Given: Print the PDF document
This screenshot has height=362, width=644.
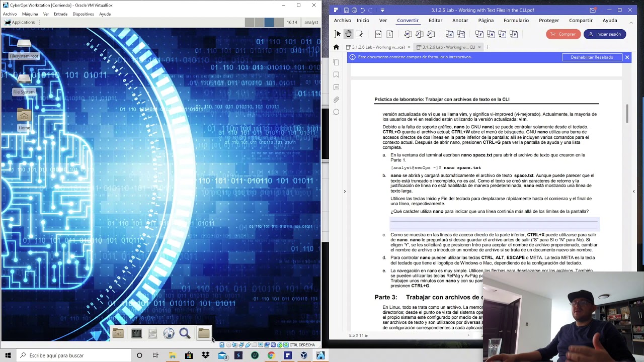Looking at the screenshot, I should [354, 10].
